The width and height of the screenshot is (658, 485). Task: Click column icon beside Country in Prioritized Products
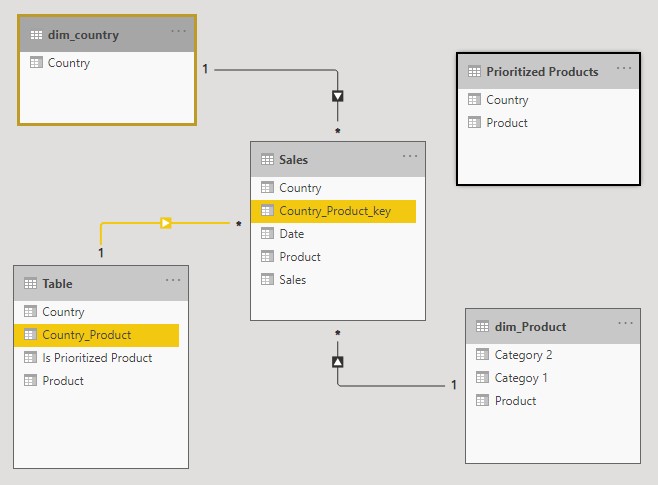pyautogui.click(x=474, y=100)
